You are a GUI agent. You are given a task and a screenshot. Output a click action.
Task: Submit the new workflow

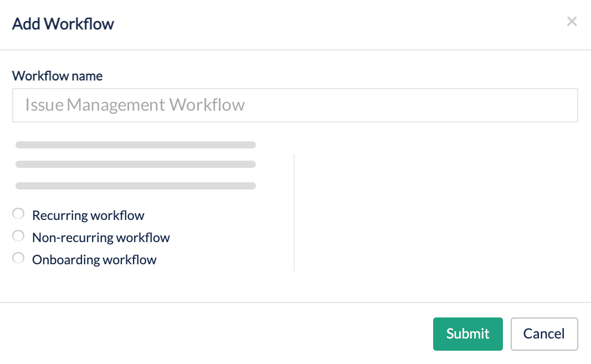click(x=467, y=334)
